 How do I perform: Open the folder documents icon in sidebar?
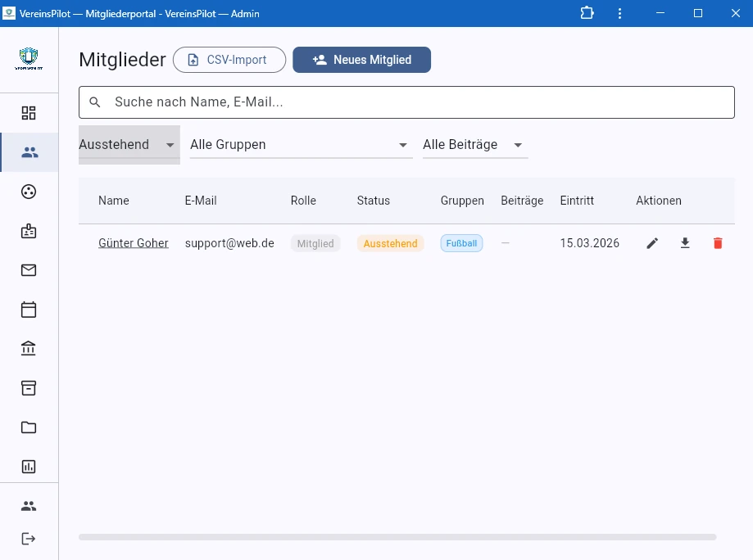click(29, 427)
